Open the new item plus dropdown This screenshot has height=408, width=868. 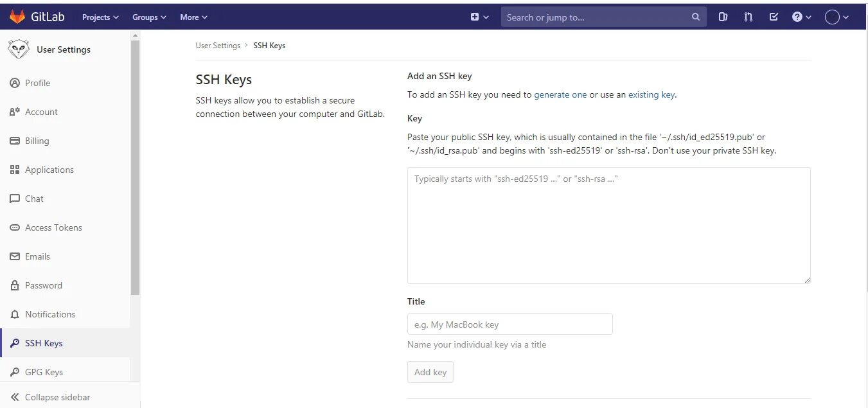click(479, 17)
